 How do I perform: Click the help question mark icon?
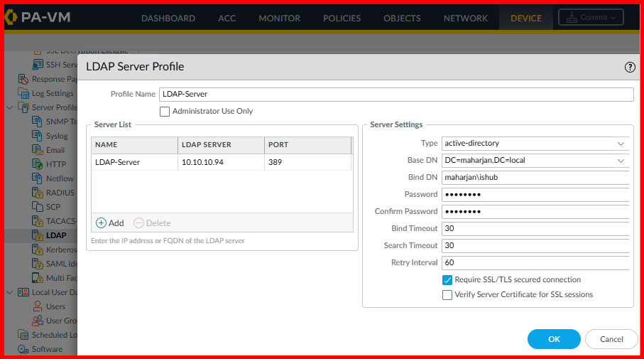(x=630, y=67)
